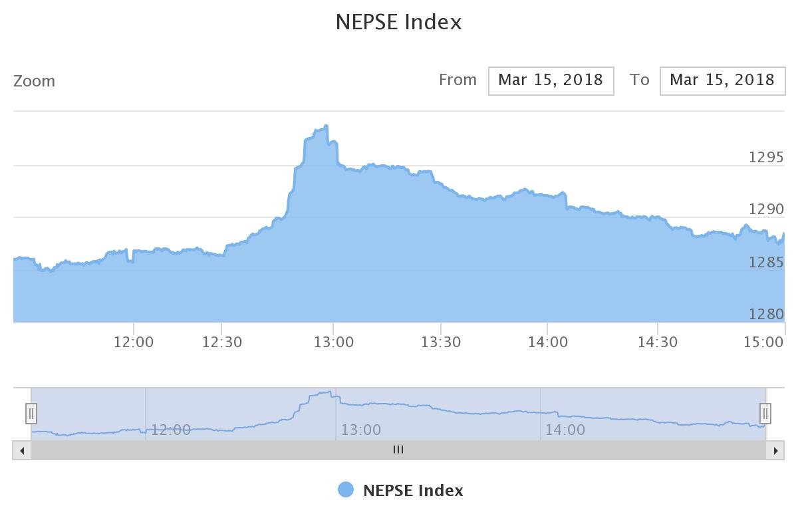Open the From date field

tap(551, 80)
